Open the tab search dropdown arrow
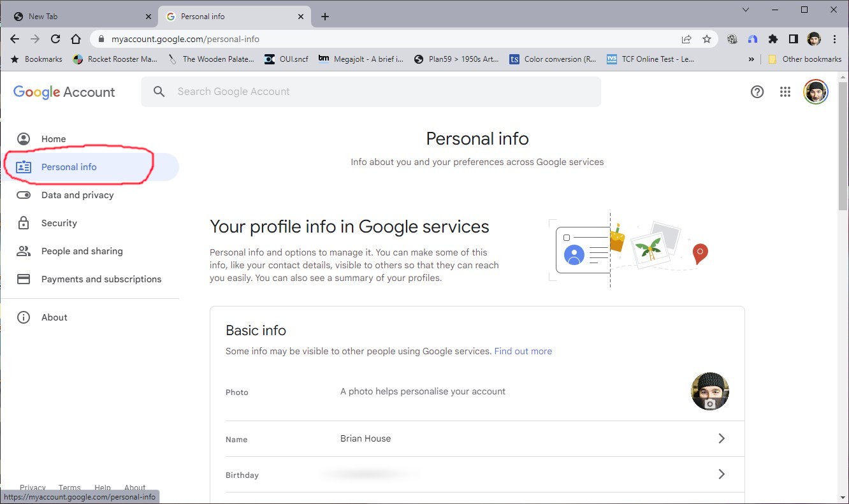 (746, 10)
